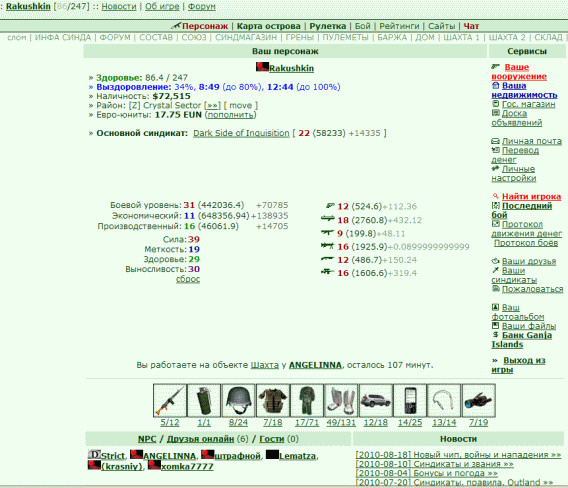This screenshot has width=568, height=488.
Task: Open Последний бой link
Action: pyautogui.click(x=522, y=210)
